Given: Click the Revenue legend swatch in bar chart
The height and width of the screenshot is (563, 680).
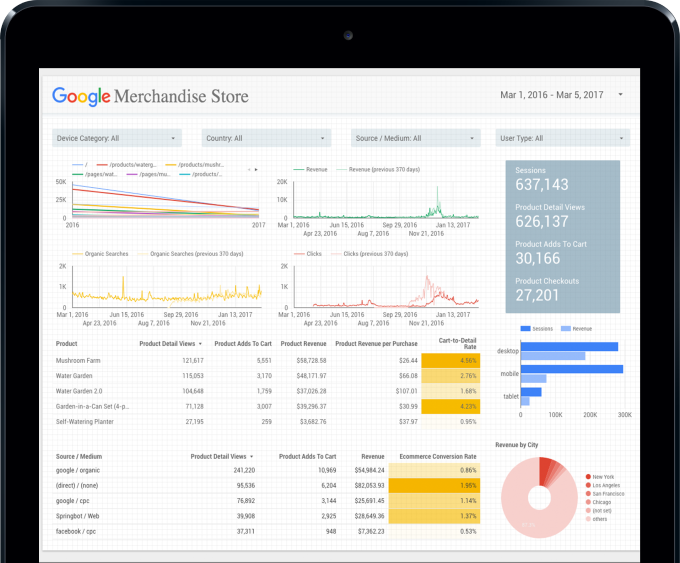Looking at the screenshot, I should (566, 329).
